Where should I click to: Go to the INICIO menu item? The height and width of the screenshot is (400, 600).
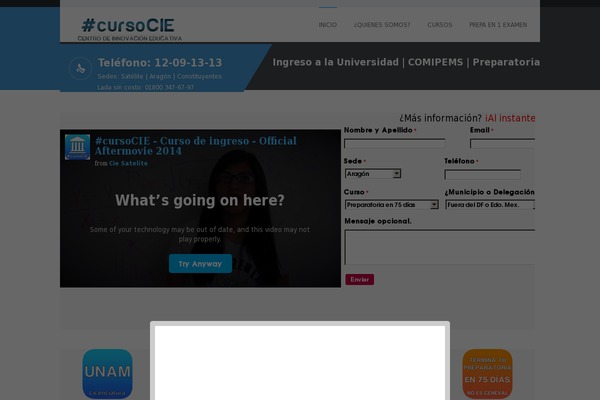pyautogui.click(x=328, y=25)
